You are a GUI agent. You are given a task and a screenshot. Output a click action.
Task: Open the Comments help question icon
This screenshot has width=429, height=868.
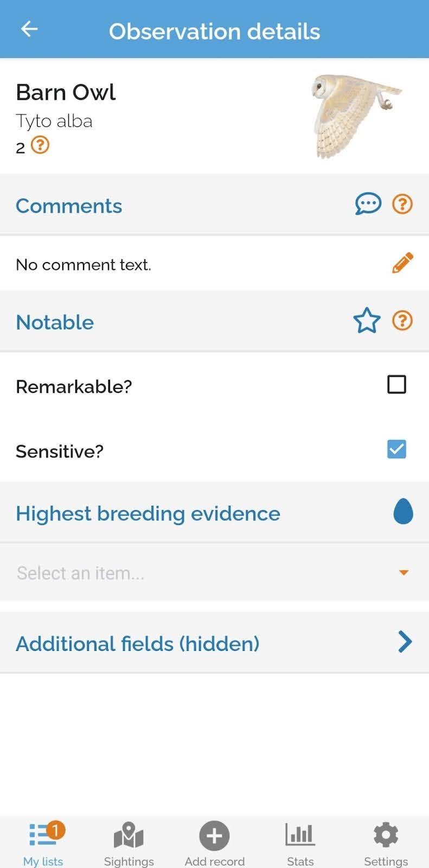[x=402, y=204]
